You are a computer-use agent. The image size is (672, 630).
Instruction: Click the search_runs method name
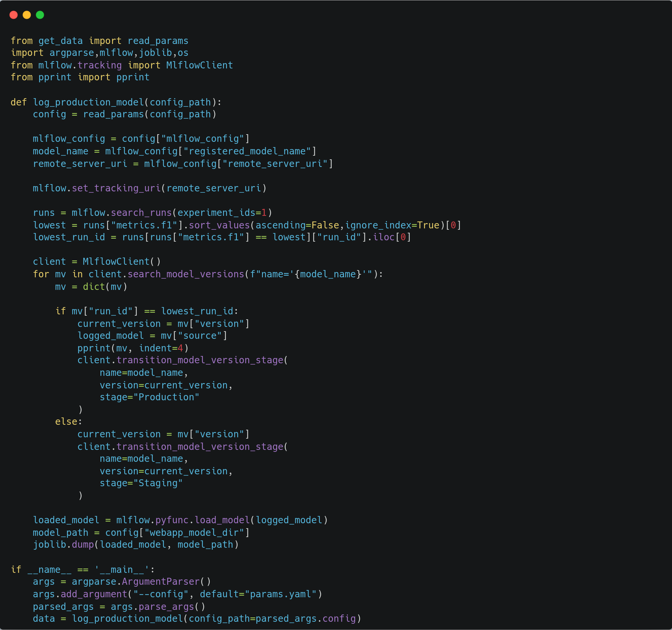pos(141,213)
